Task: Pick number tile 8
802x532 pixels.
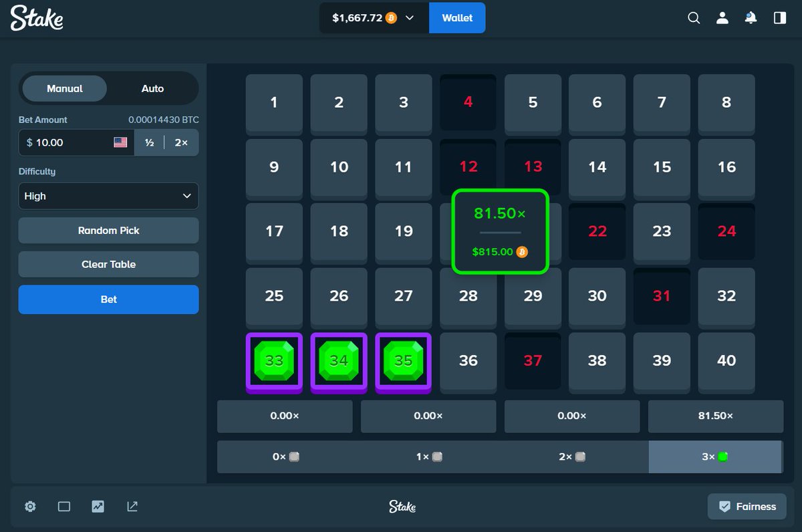Action: click(726, 103)
